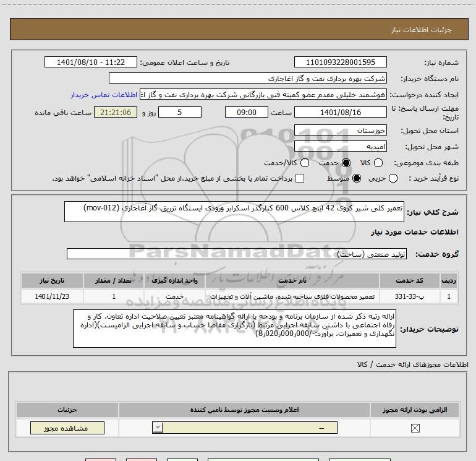Viewport: 476px width, 461px height.
Task: Click the service code cell پ-33-331
Action: (409, 296)
